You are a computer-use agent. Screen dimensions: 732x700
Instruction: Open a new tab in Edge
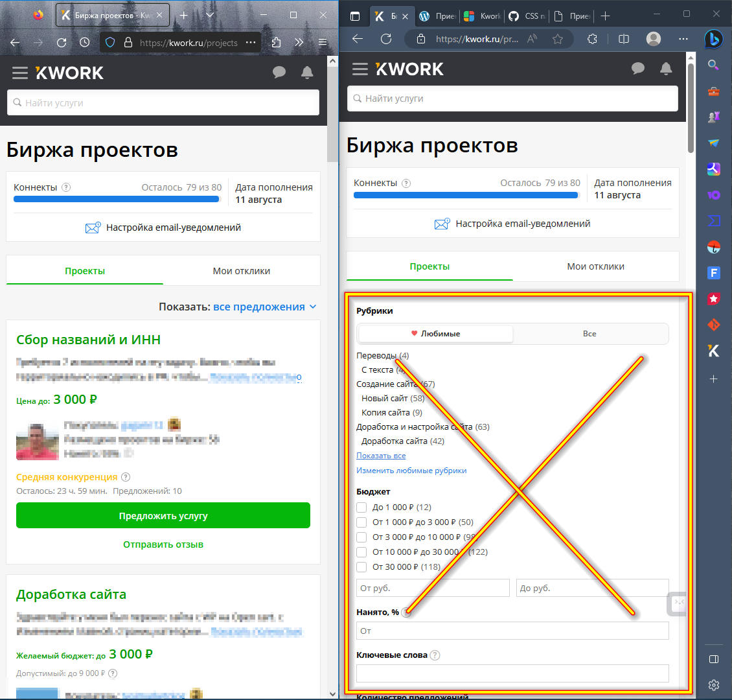606,16
